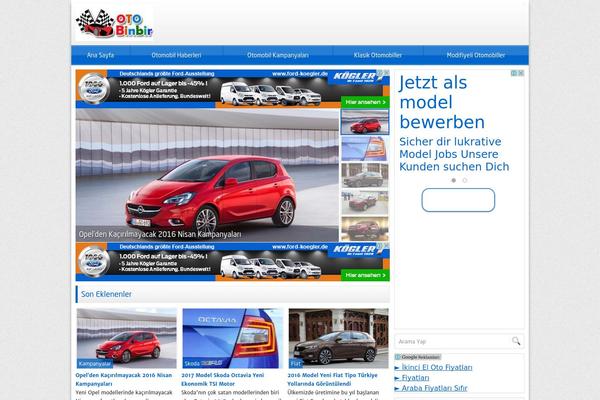The image size is (600, 400).
Task: Click Hier ansehen in lower Ford banner
Action: click(365, 275)
